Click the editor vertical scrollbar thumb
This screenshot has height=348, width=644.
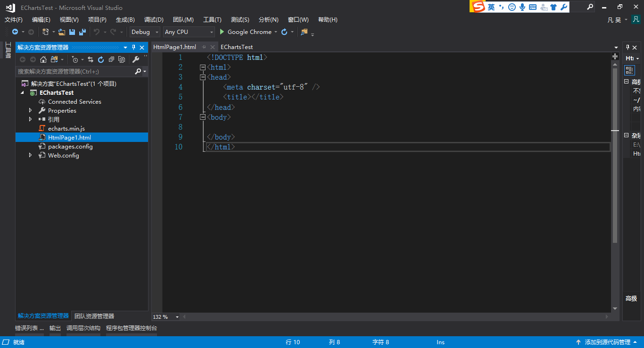pos(615,156)
